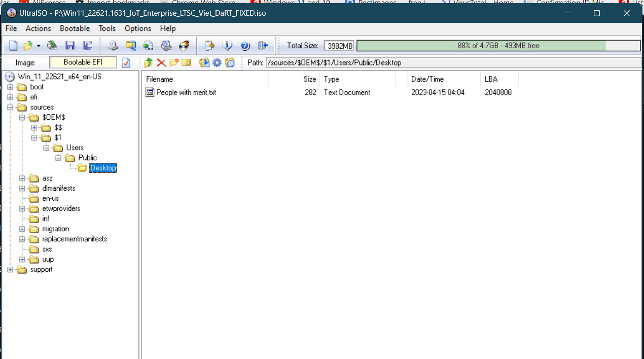Open the Help menu
This screenshot has height=359, width=644.
coord(168,28)
